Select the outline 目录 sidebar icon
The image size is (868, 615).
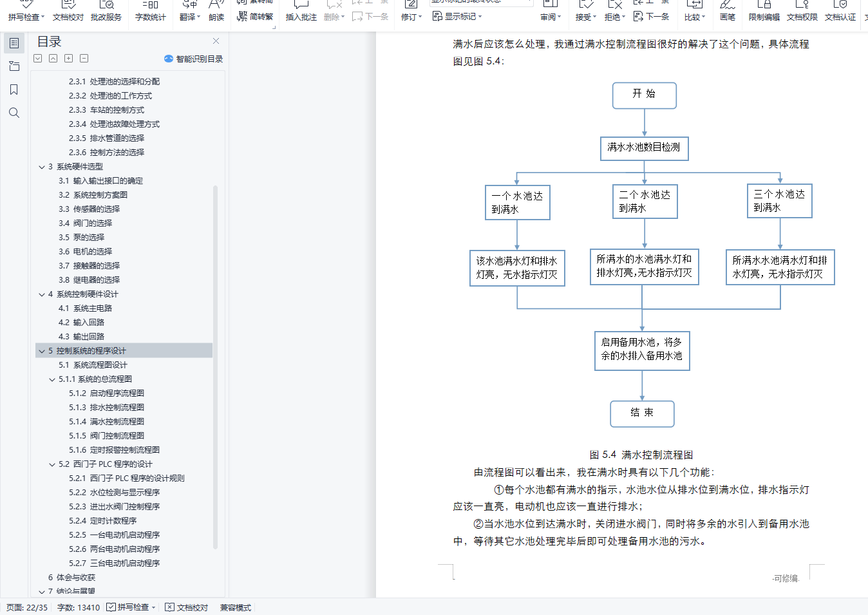click(14, 43)
